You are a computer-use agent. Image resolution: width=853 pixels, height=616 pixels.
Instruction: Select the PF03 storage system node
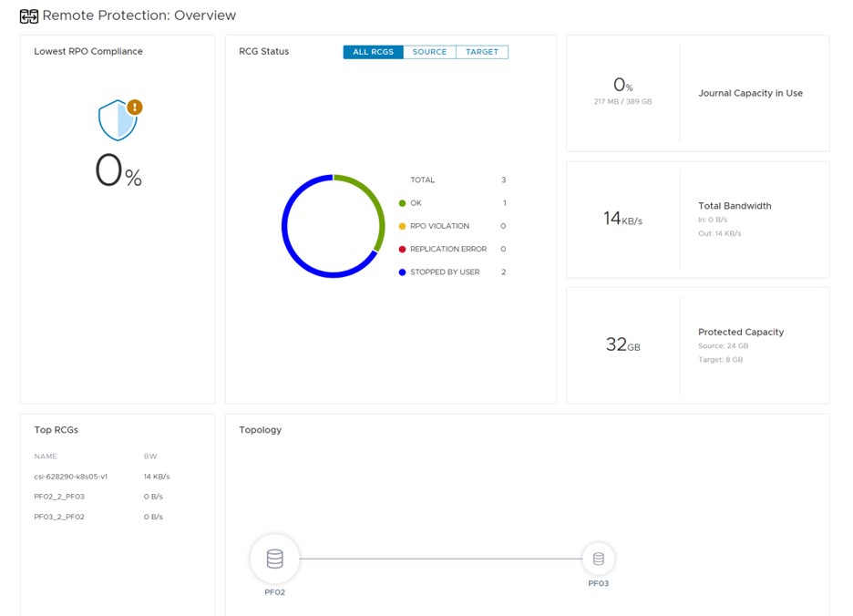(x=598, y=559)
